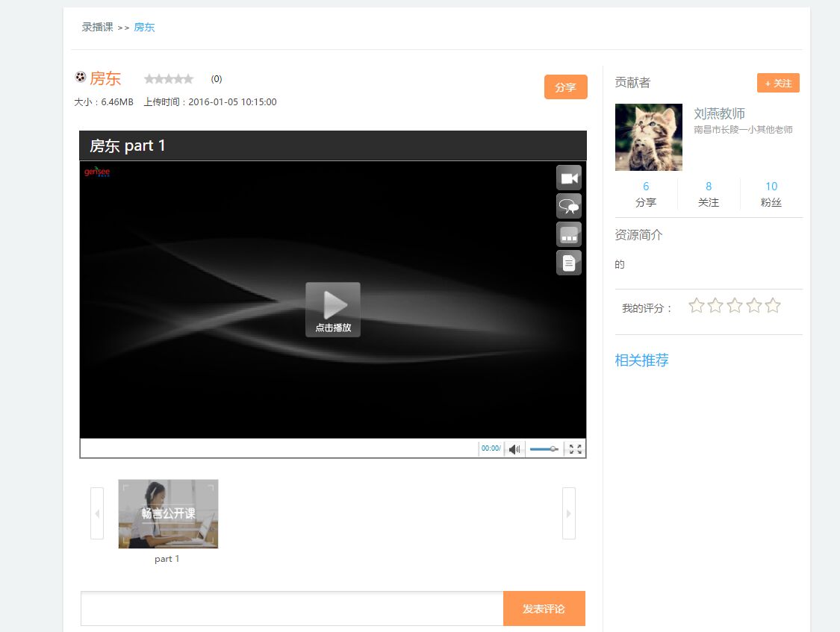Screen dimensions: 840x632
Task: Click the film reel icon beside 房东 title
Action: (81, 78)
